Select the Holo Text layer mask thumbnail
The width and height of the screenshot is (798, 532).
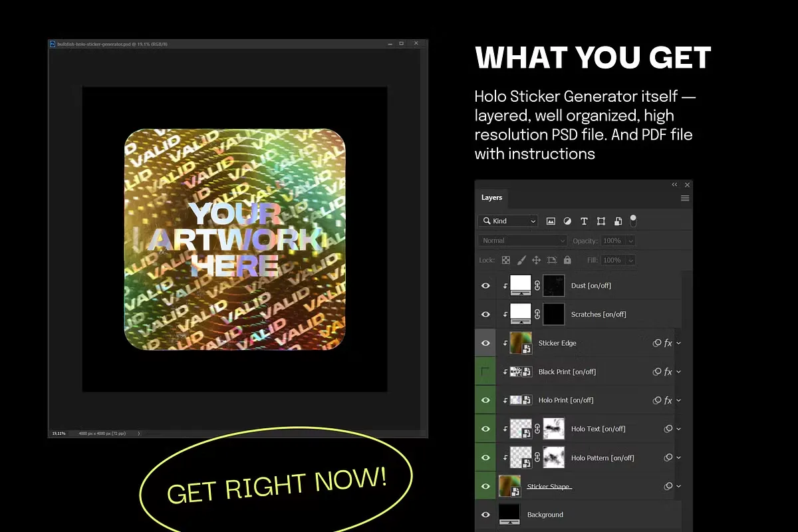[554, 429]
